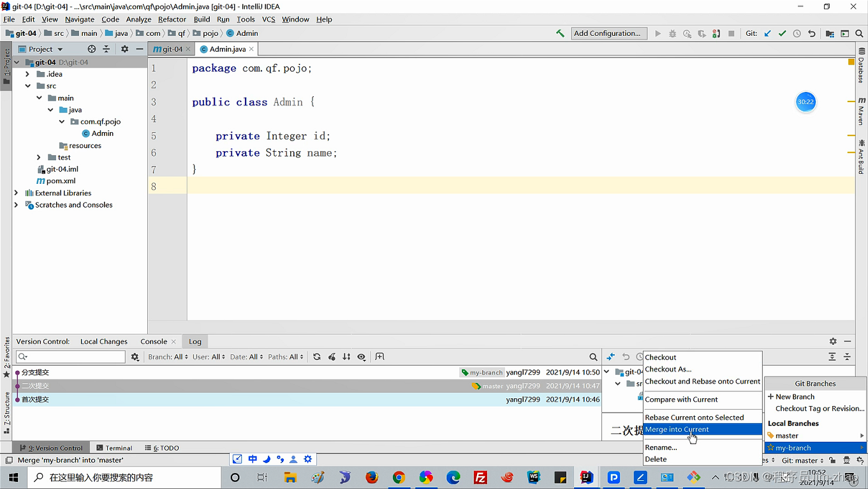Choose Checkout and Rebase onto Current

pos(703,381)
